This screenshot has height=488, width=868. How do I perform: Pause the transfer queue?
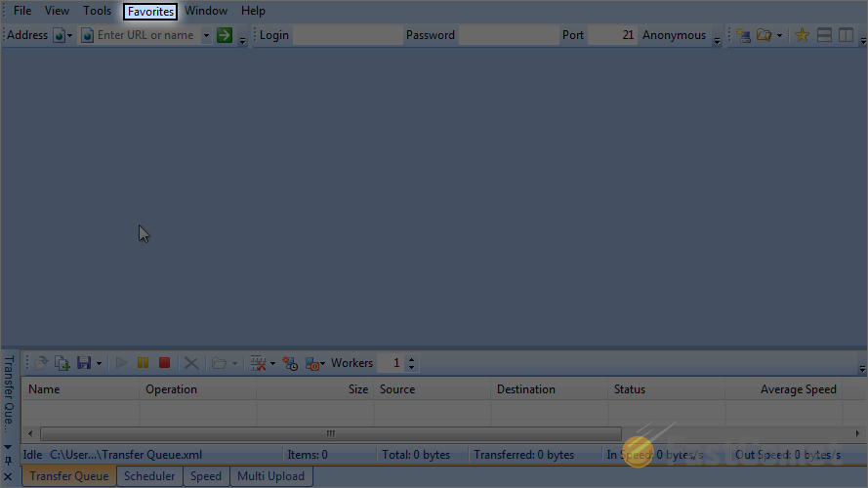click(143, 363)
